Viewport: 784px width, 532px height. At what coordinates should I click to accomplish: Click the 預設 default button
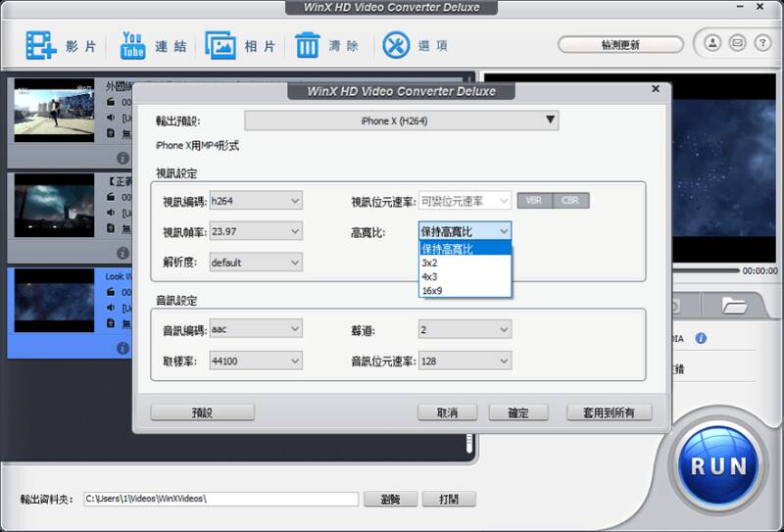click(203, 412)
